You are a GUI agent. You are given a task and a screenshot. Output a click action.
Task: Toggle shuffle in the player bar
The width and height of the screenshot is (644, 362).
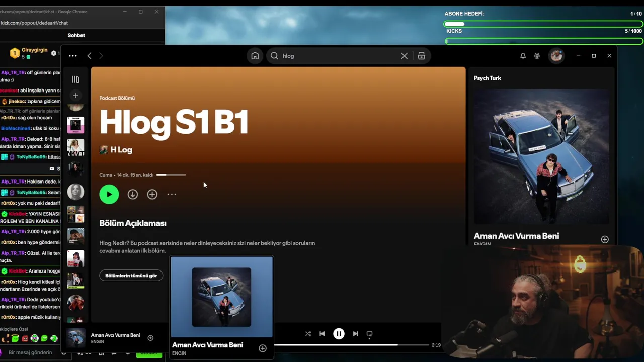(308, 334)
